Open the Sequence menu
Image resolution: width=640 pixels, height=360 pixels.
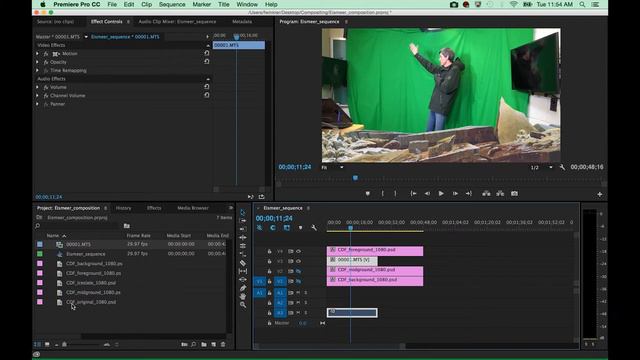[x=172, y=4]
